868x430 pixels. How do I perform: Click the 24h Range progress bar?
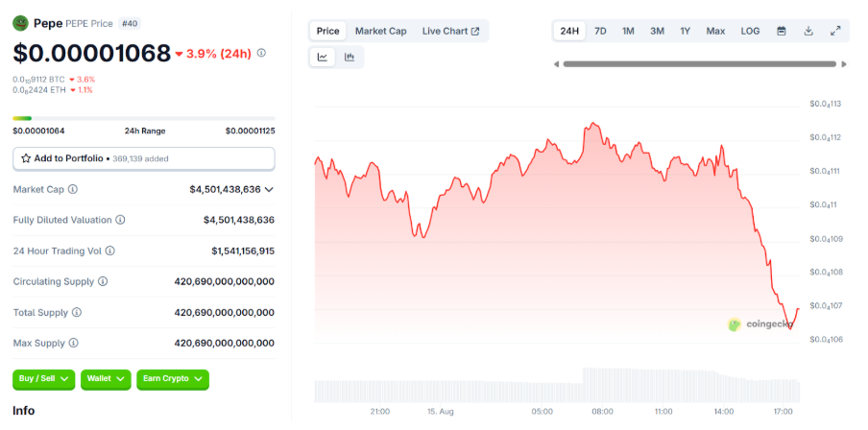(144, 118)
